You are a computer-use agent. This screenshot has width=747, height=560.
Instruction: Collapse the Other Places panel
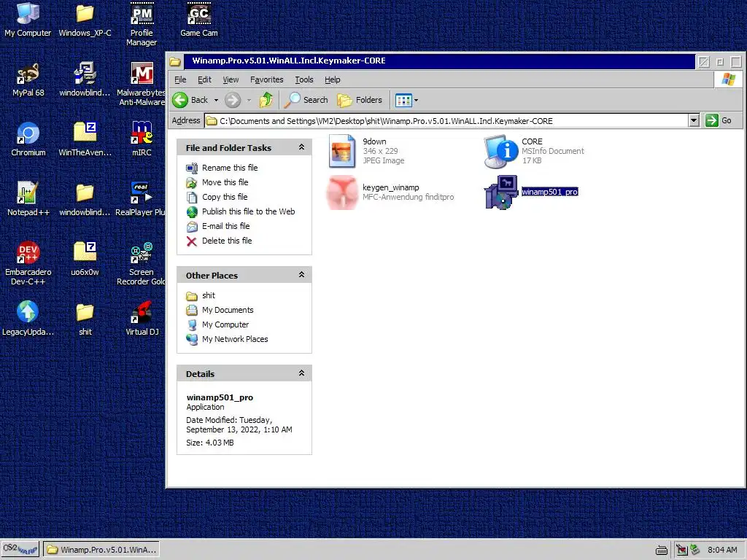coord(301,275)
